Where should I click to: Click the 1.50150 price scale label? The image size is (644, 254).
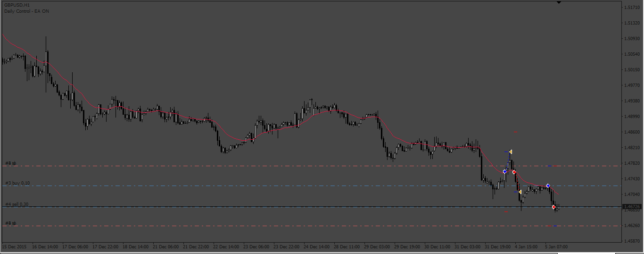[x=632, y=70]
